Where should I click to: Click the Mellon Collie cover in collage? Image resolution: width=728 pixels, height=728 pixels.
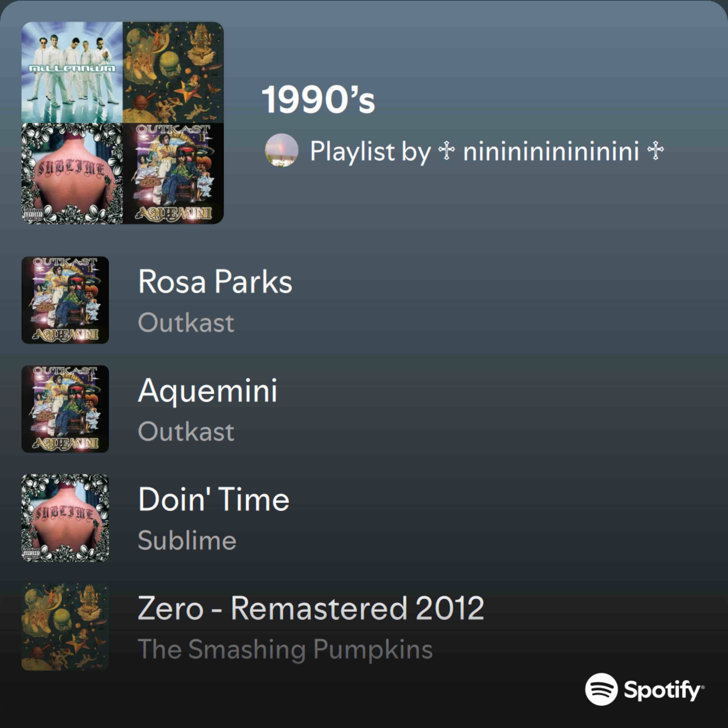(173, 72)
